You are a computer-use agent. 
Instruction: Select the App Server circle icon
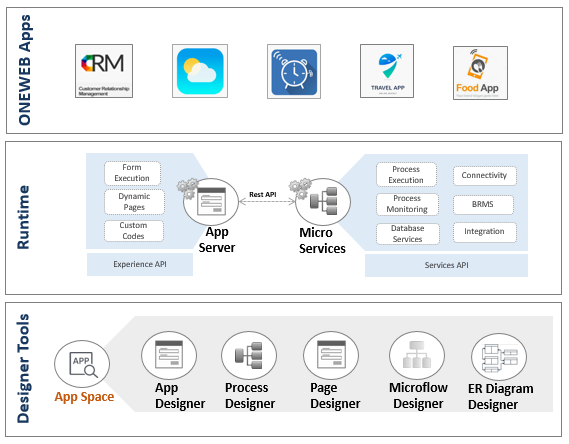click(211, 202)
